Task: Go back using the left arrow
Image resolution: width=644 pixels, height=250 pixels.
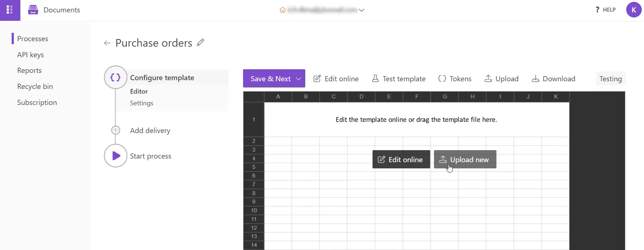Action: (107, 43)
